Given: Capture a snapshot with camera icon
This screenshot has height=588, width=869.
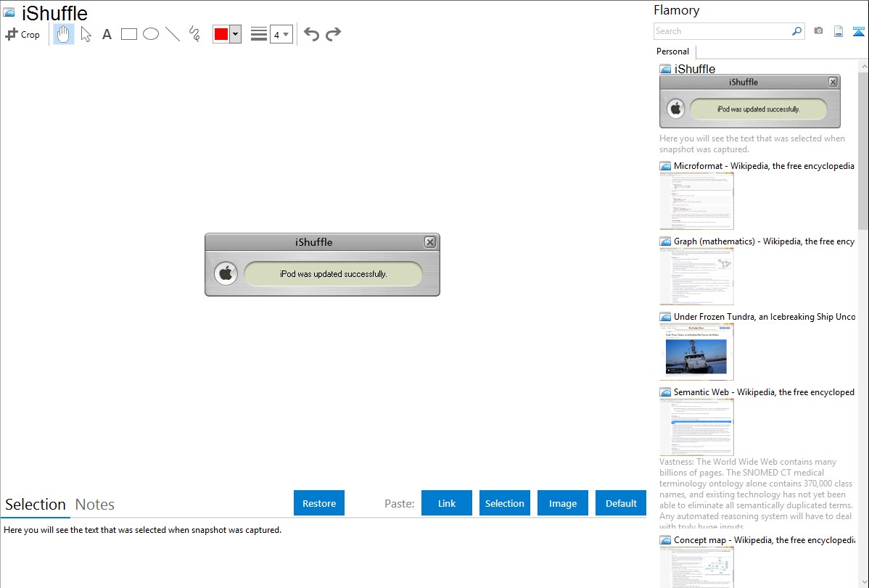Looking at the screenshot, I should pos(818,31).
